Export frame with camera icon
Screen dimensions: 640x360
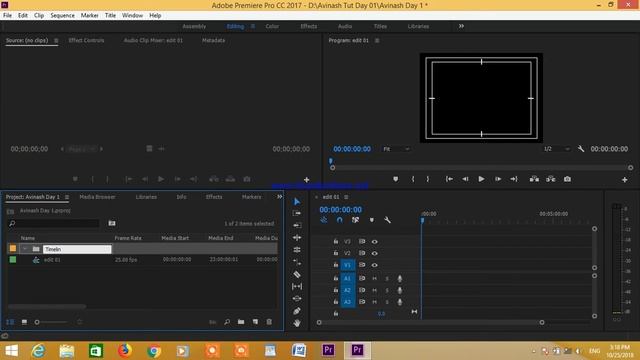[567, 179]
